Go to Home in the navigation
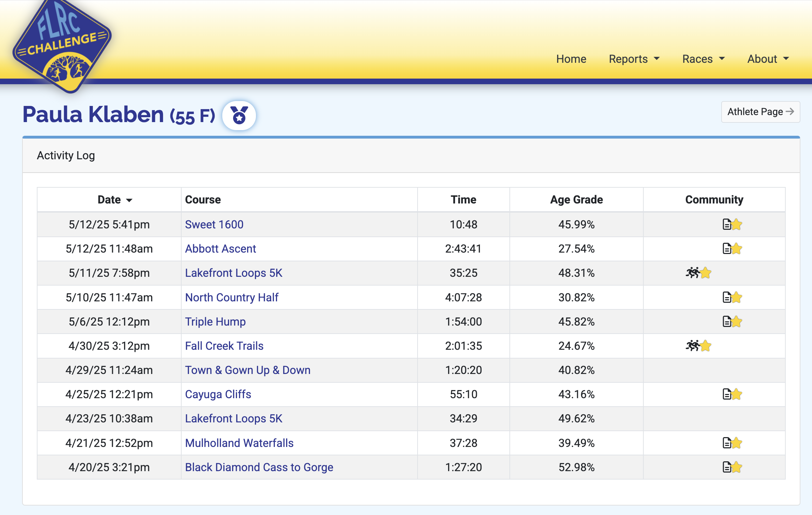The height and width of the screenshot is (515, 812). point(571,59)
